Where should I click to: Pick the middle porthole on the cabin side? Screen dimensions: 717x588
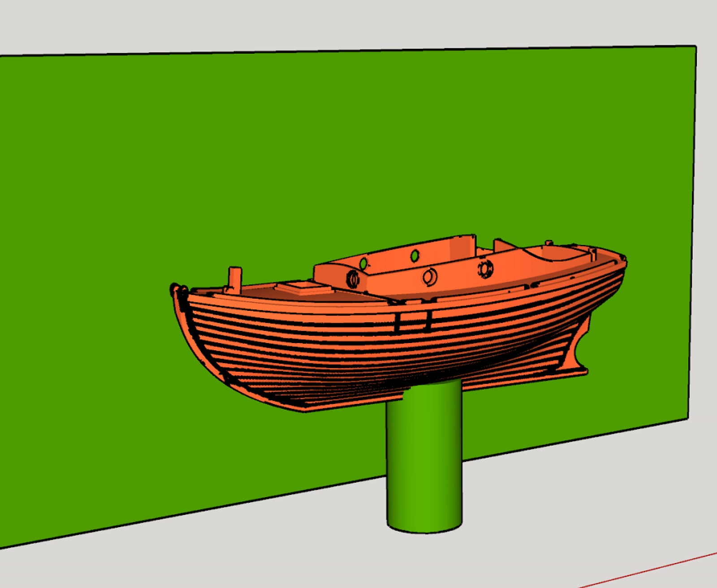(429, 276)
